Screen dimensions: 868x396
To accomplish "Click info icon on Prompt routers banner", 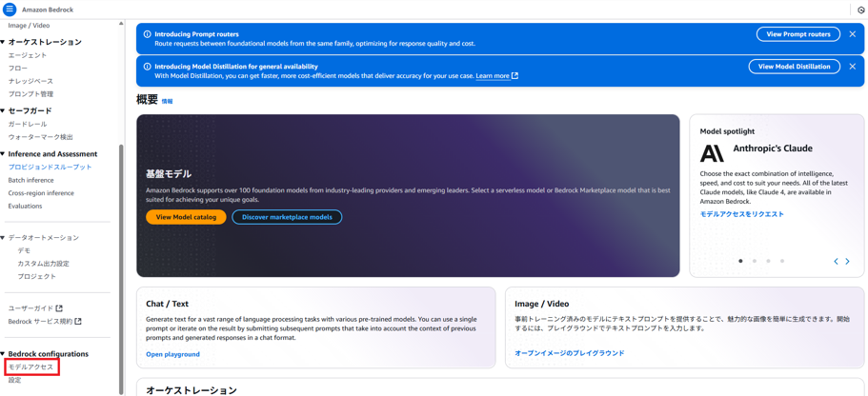I will point(148,34).
